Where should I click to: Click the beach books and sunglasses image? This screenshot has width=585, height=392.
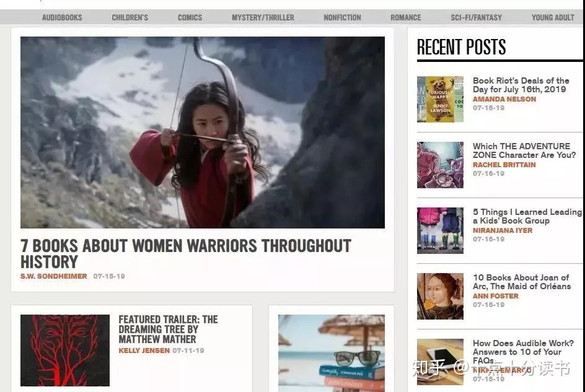tap(331, 352)
